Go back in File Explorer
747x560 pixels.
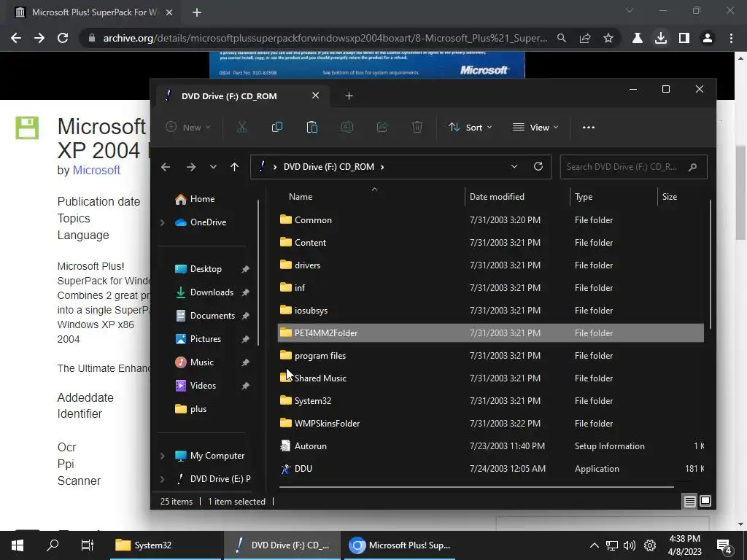coord(166,167)
